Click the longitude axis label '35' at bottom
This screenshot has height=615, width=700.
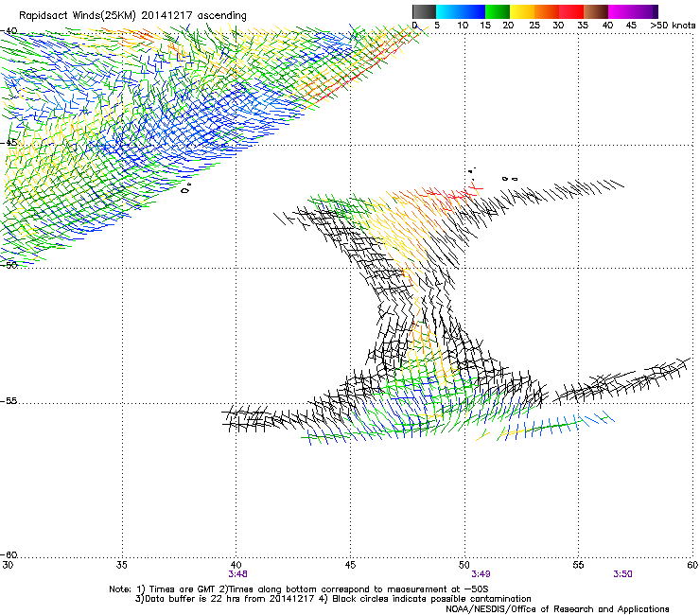(x=122, y=565)
